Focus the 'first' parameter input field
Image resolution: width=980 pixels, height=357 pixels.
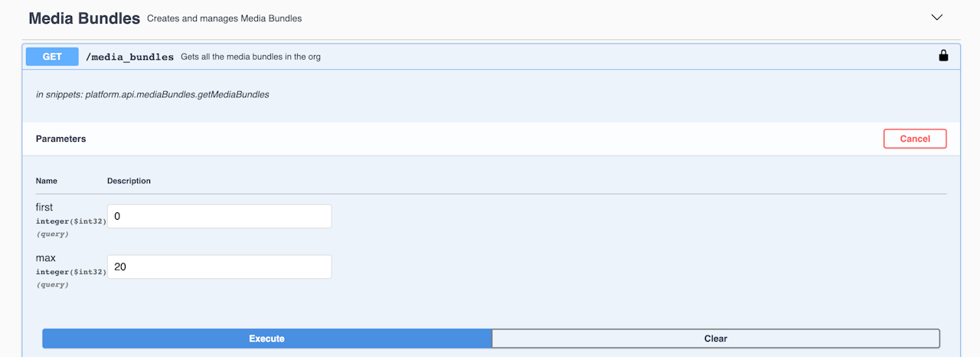(x=219, y=216)
